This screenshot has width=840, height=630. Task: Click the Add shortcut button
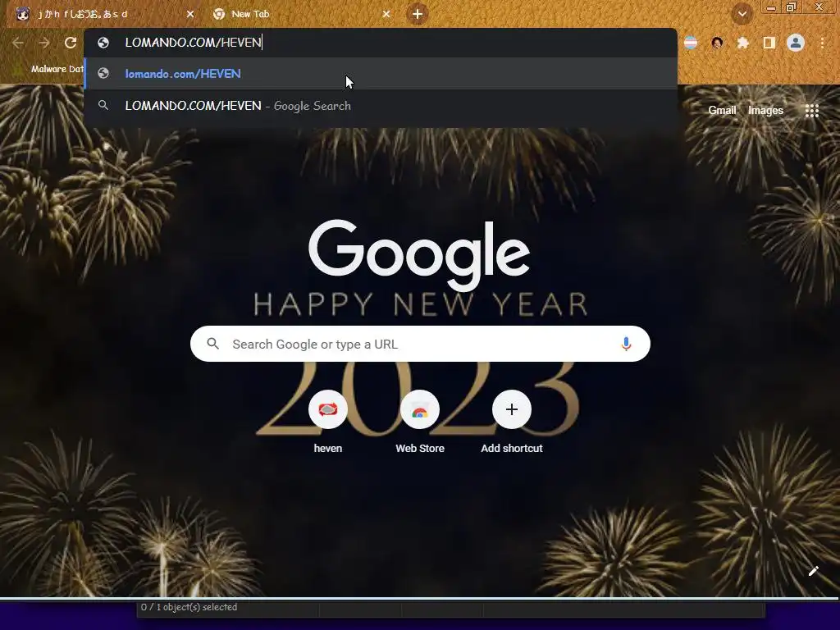coord(512,422)
